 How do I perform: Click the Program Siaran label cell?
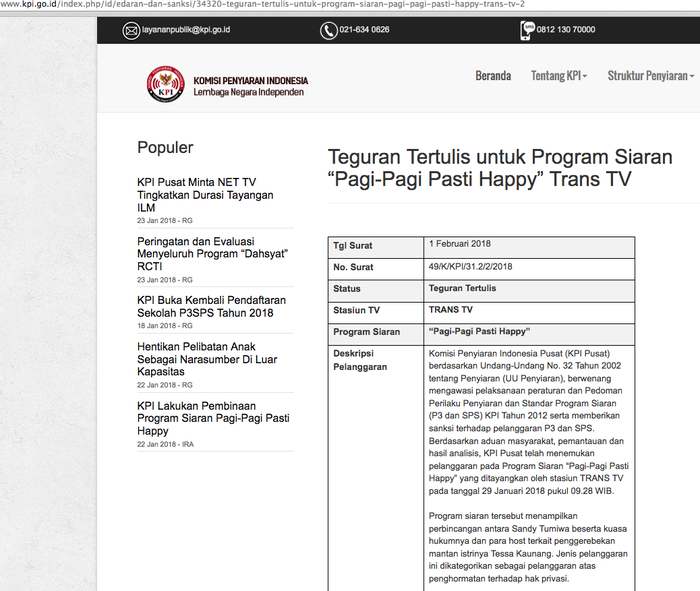click(x=376, y=334)
